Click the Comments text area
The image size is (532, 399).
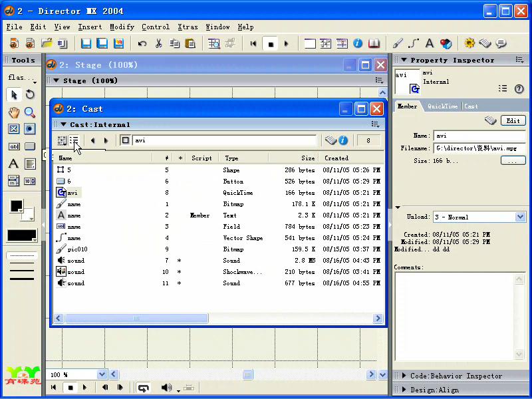(455, 317)
